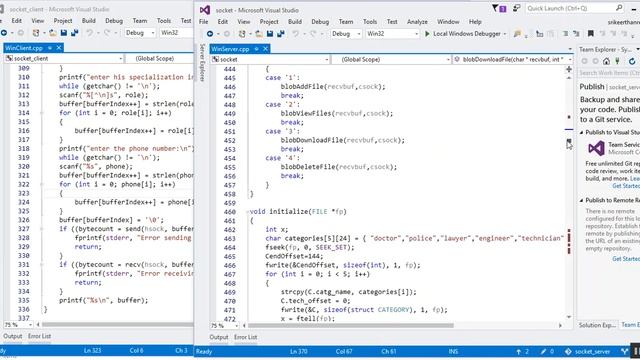Open the Error List tab in the socket_client window

pyautogui.click(x=40, y=336)
